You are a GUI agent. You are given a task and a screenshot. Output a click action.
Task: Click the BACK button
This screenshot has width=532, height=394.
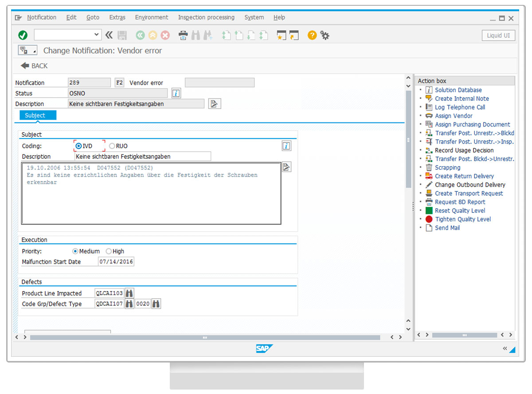(x=34, y=66)
